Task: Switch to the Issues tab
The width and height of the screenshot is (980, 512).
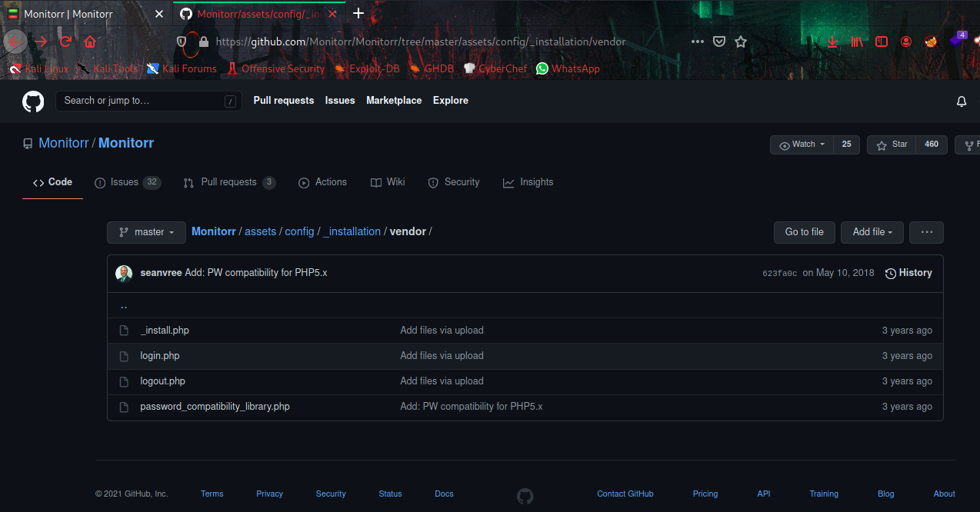Action: pyautogui.click(x=124, y=182)
